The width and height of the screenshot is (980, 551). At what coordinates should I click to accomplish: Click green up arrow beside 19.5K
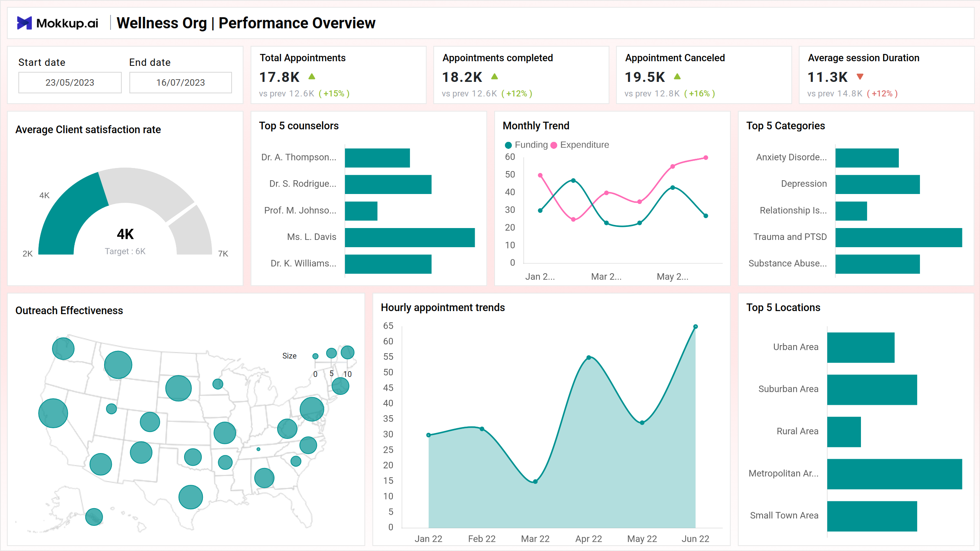(x=677, y=77)
